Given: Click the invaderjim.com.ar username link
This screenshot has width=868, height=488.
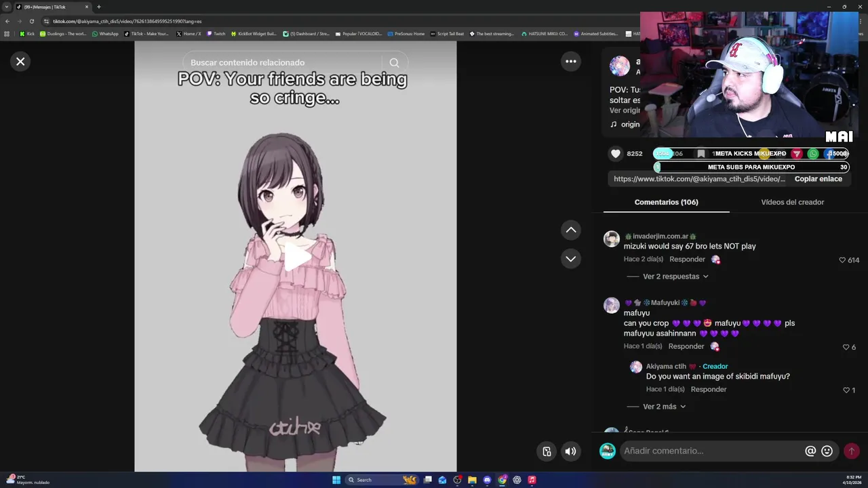Looking at the screenshot, I should [x=660, y=236].
